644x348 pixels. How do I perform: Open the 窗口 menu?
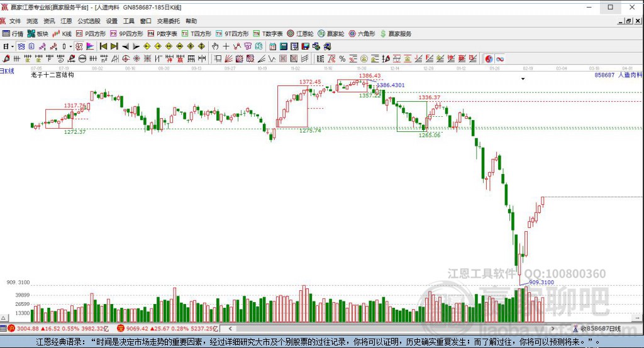tap(145, 21)
